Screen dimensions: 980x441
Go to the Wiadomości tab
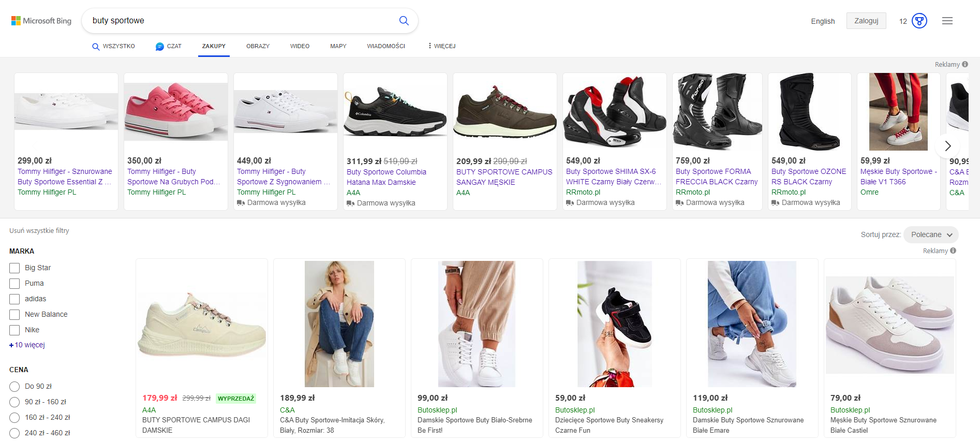(385, 46)
